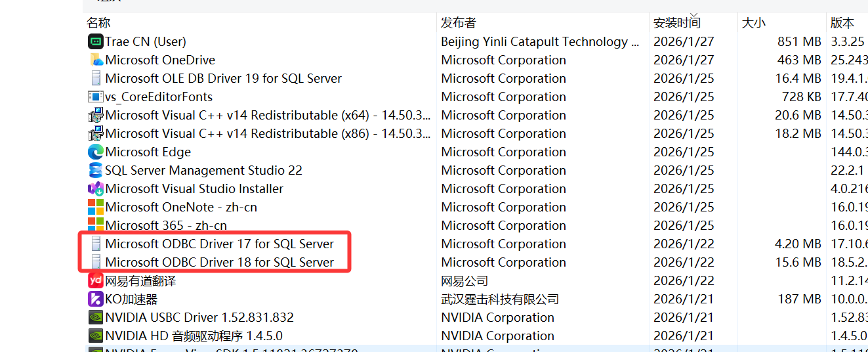Select Microsoft 365 - zh-cn entry
Image resolution: width=868 pixels, height=352 pixels.
coord(166,225)
